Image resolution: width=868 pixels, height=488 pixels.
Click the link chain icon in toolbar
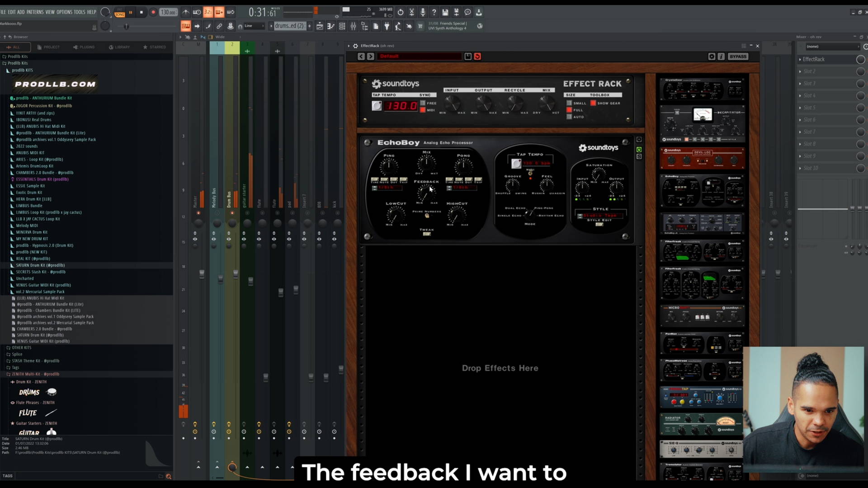(x=219, y=26)
